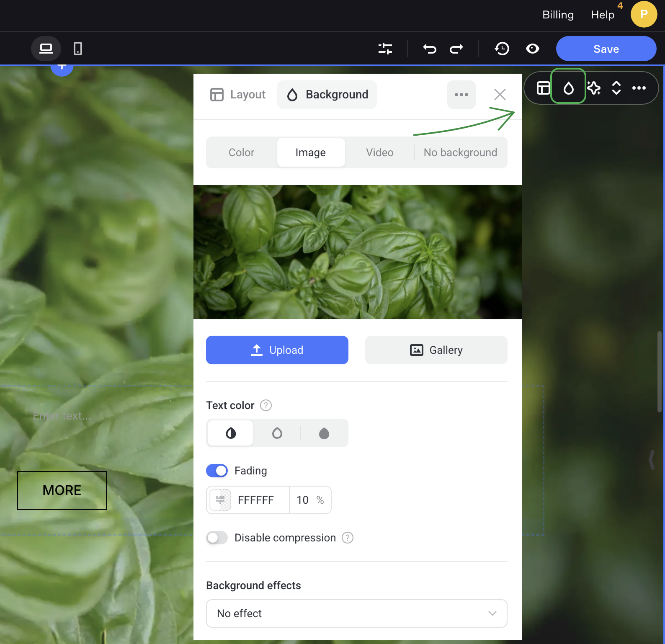Open the panel's three-dot more options

coord(461,95)
